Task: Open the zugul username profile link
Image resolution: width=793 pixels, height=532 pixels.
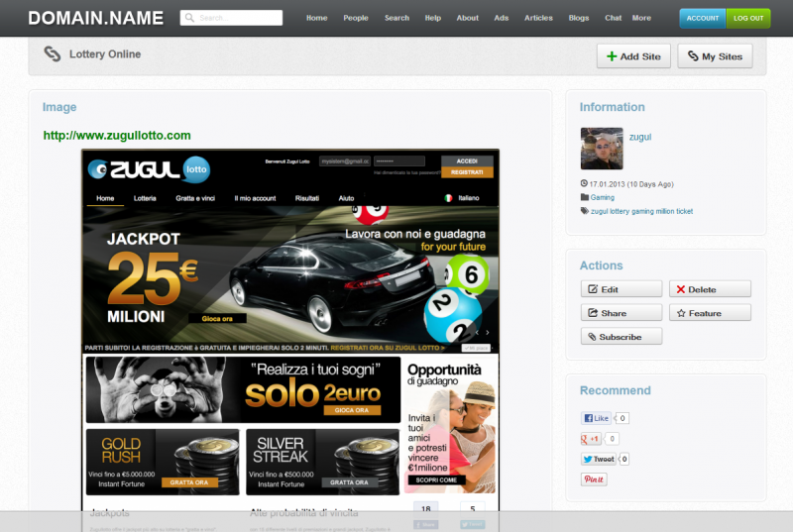Action: (x=640, y=137)
